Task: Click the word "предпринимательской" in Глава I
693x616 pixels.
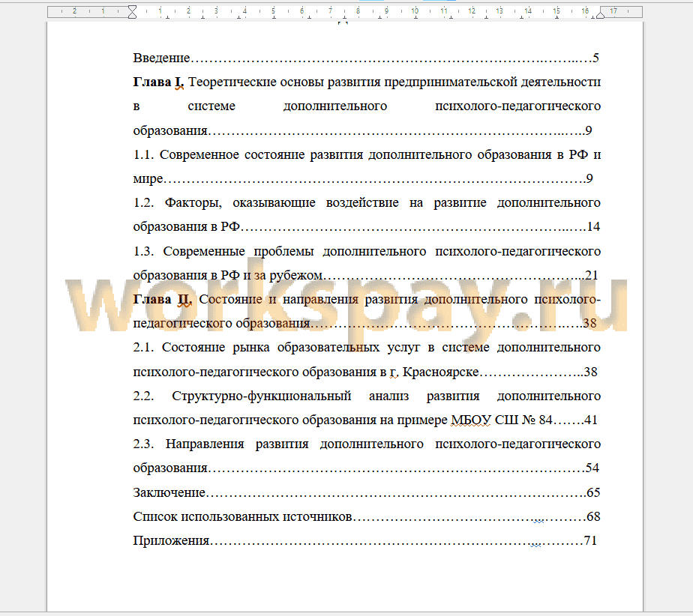Action: [450, 82]
